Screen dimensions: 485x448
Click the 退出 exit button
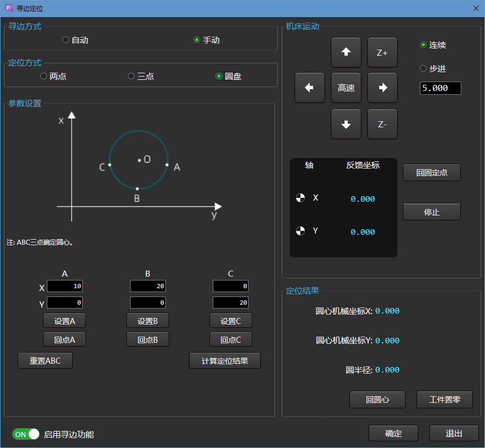tap(454, 433)
